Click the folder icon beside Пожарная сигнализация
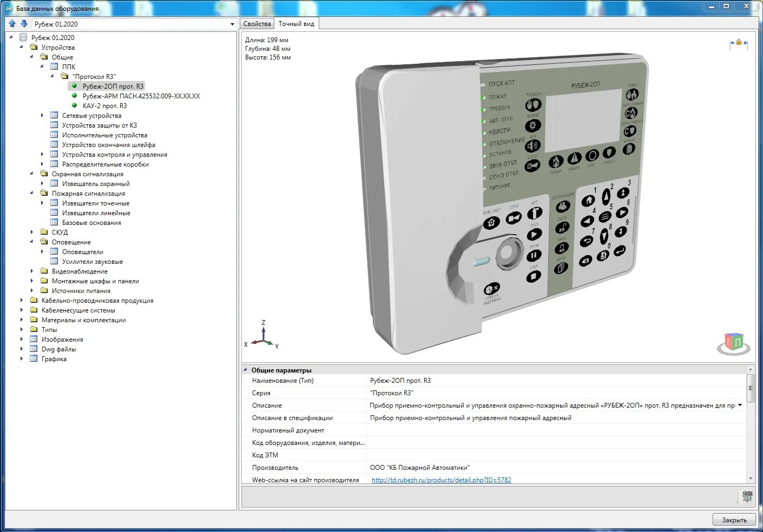 tap(44, 193)
